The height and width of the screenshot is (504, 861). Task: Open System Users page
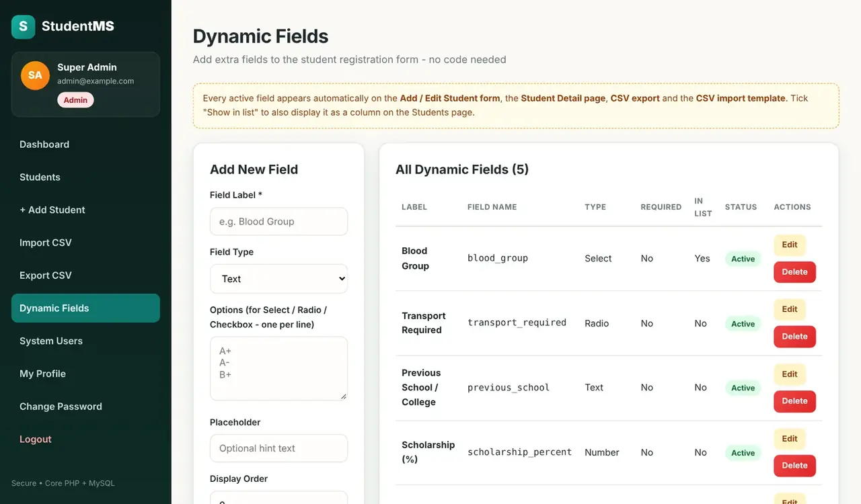85,341
